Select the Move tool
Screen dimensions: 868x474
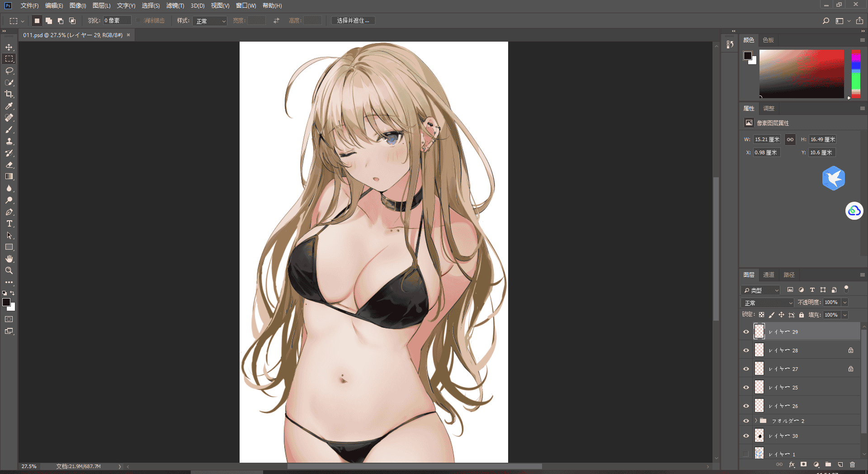coord(9,47)
